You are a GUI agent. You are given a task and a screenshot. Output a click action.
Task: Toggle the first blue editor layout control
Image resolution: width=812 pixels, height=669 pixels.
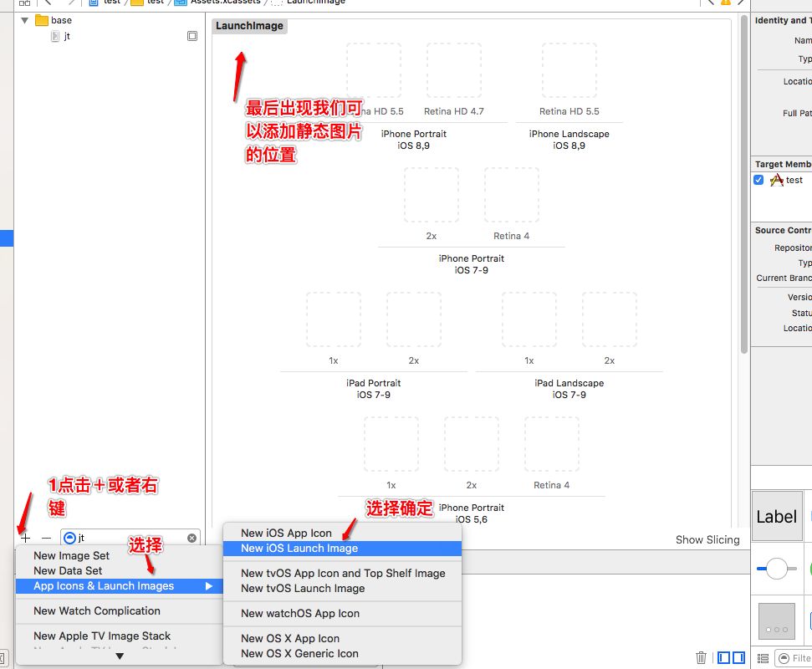pyautogui.click(x=723, y=658)
